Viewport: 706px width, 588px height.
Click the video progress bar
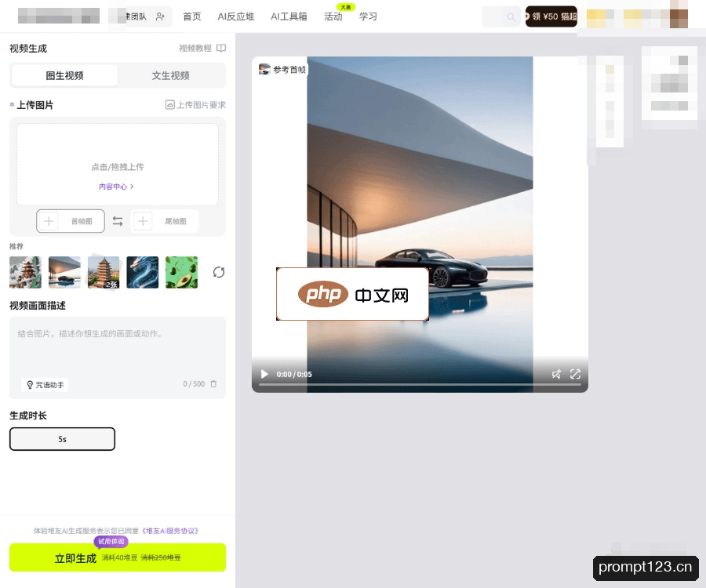point(420,385)
